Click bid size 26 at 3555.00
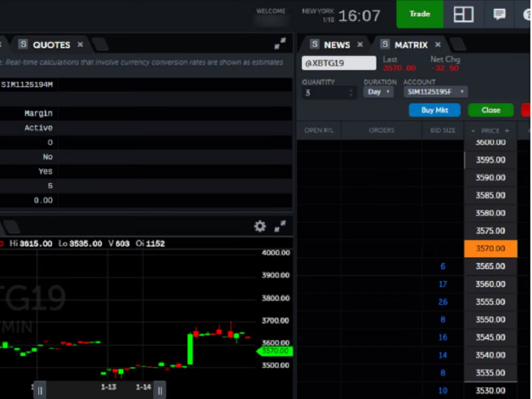This screenshot has width=532, height=399. 443,302
